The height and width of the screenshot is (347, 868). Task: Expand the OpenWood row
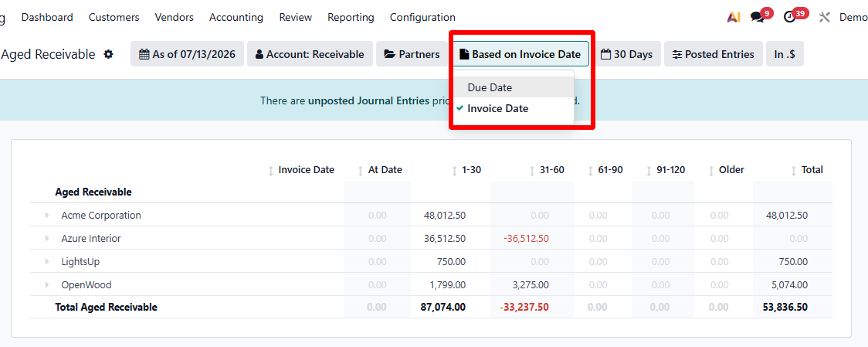47,285
